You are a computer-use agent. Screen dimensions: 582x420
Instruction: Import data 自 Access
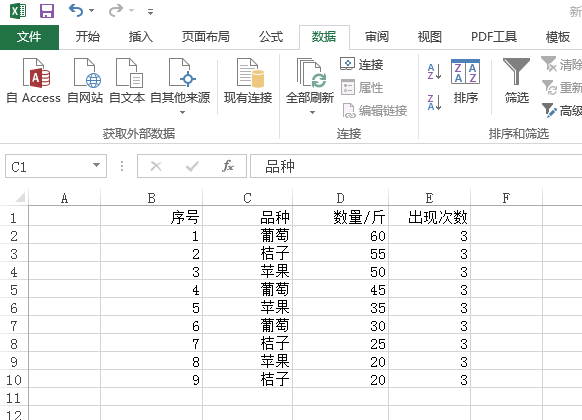click(x=34, y=81)
